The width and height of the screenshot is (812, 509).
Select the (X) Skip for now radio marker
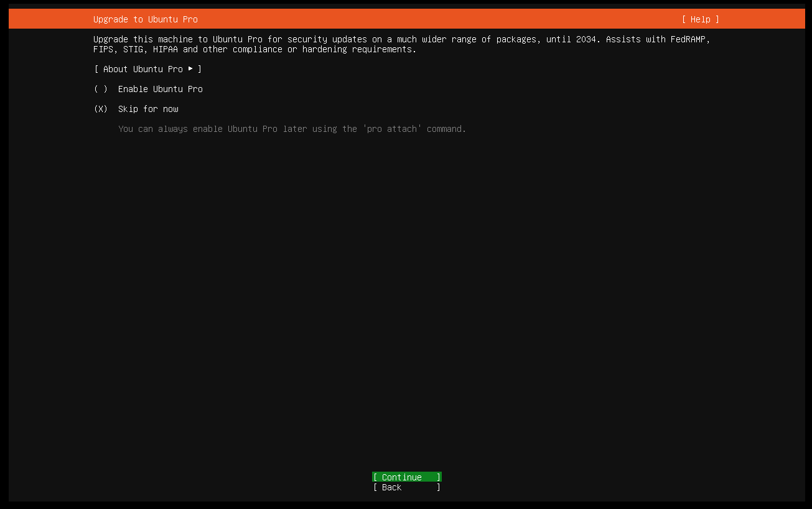click(x=101, y=109)
